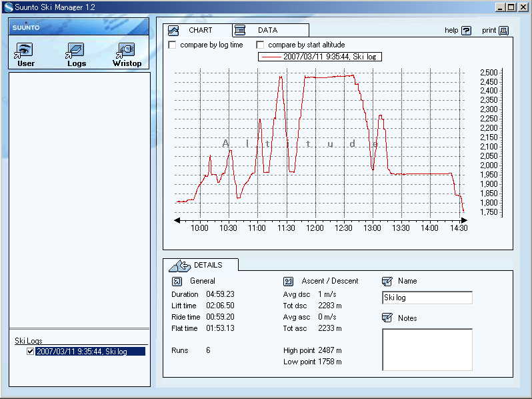Click the 1,750 altitude axis label

[489, 212]
